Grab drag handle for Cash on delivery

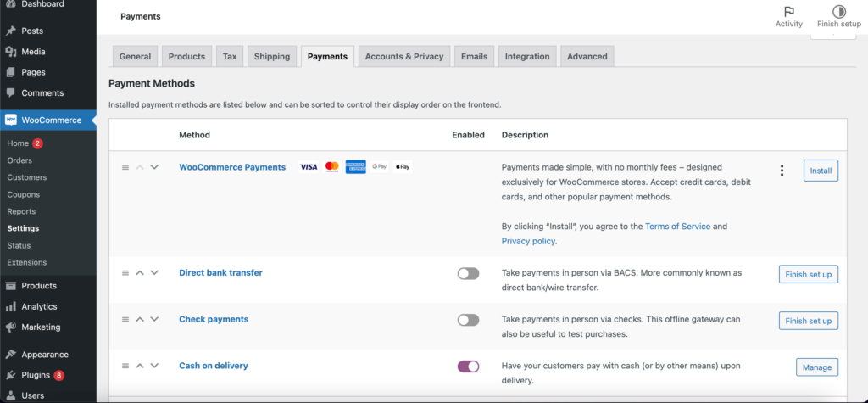(x=125, y=366)
